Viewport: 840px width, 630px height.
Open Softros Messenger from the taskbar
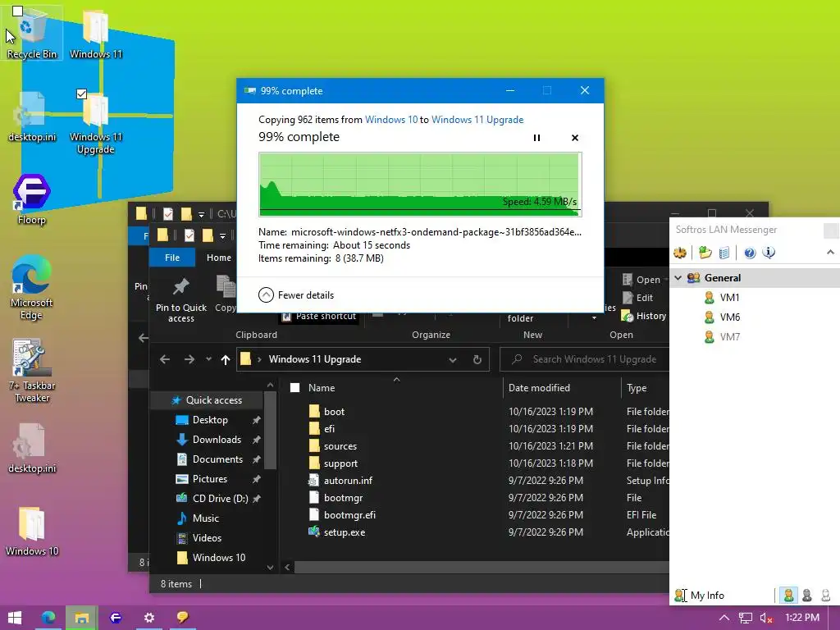click(182, 617)
